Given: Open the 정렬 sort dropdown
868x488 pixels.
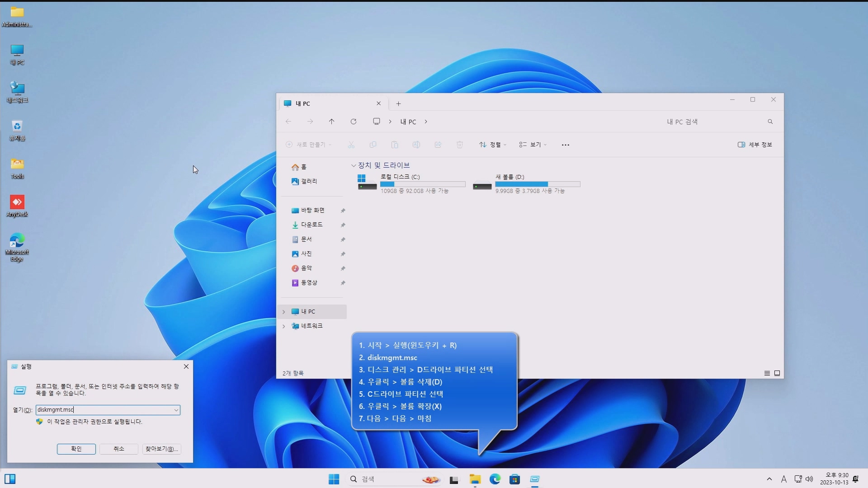Looking at the screenshot, I should [493, 145].
